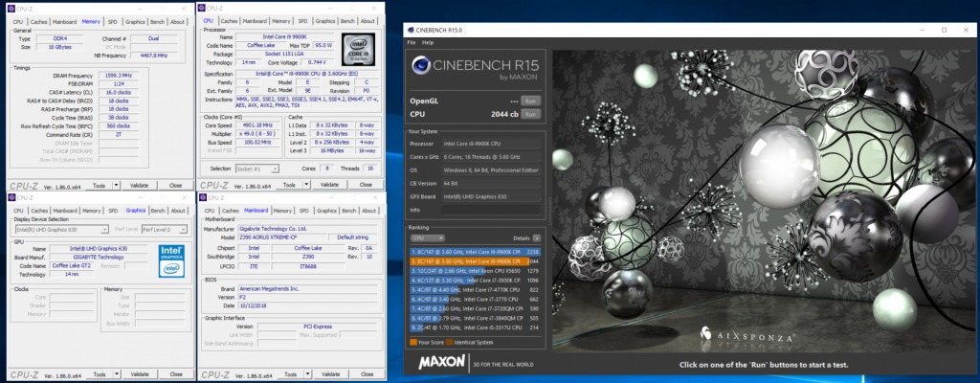Open SPD tab in the Memory CPU-Z window
Screen dimensions: 980x383
(x=113, y=22)
